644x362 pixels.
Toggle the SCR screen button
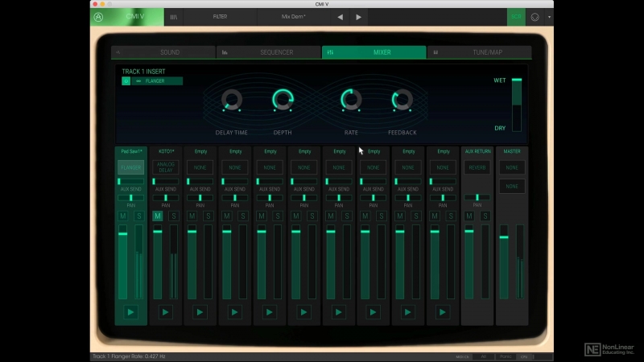(516, 17)
